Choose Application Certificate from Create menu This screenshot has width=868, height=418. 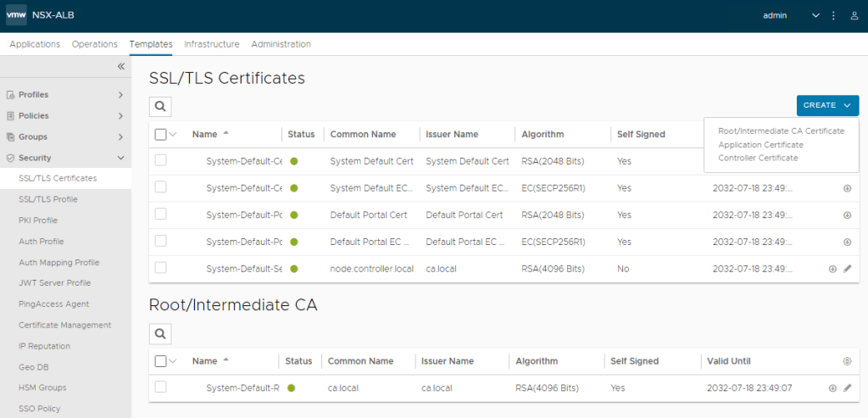click(760, 145)
